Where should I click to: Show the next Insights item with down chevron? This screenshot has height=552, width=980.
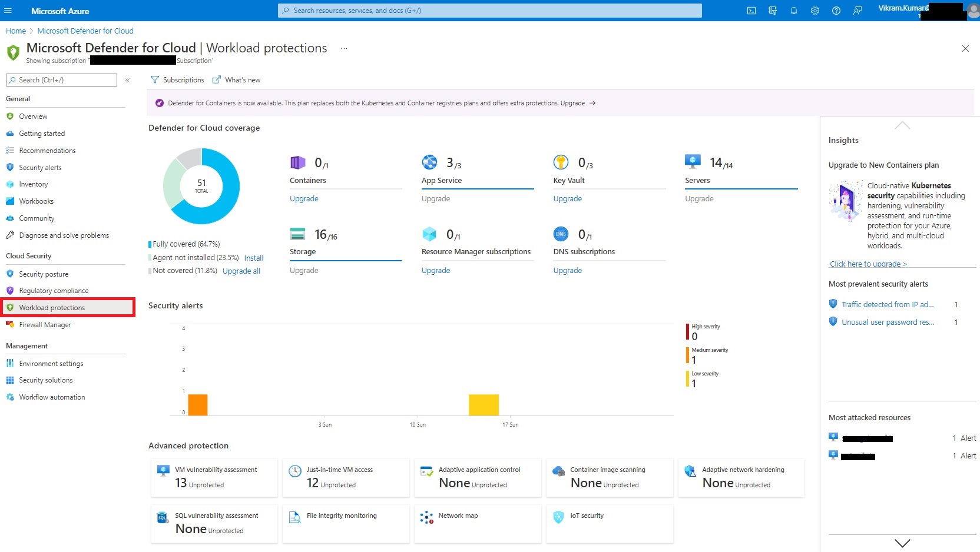tap(902, 543)
